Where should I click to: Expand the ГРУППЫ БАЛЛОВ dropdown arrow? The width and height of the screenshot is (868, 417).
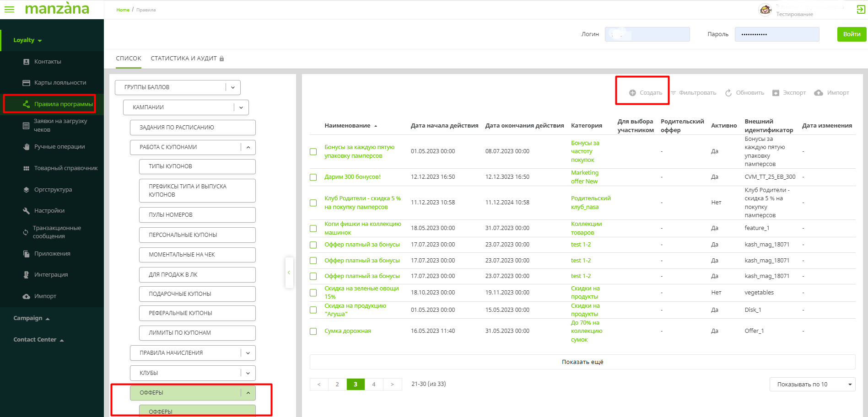pos(233,87)
